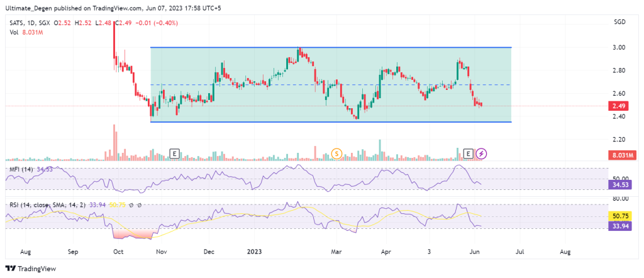Click the Dec time axis label
Viewport: 644px width, 278px height.
click(210, 250)
